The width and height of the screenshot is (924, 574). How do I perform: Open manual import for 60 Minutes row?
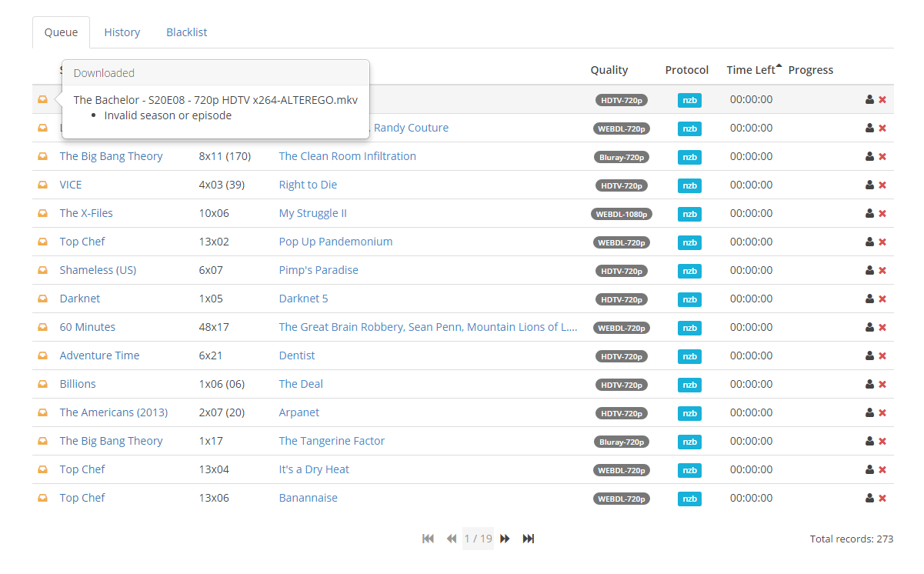click(869, 328)
